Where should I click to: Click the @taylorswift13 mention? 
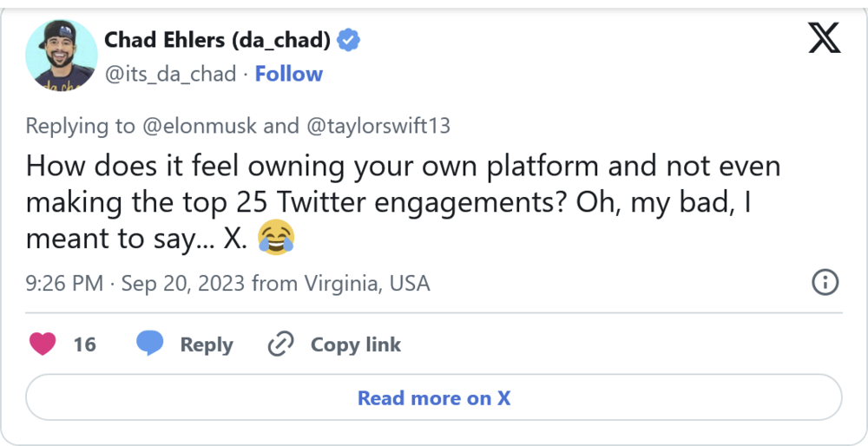[x=378, y=126]
